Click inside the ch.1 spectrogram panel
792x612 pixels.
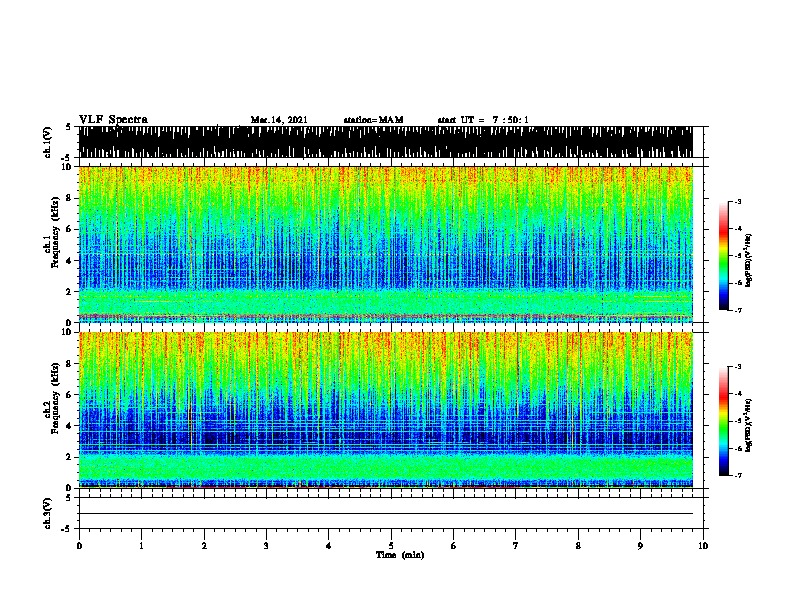(385, 244)
